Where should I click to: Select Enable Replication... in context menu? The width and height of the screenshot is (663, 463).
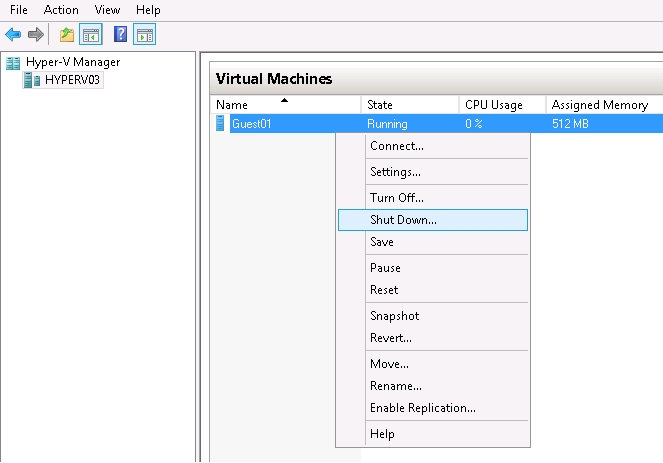pyautogui.click(x=433, y=408)
